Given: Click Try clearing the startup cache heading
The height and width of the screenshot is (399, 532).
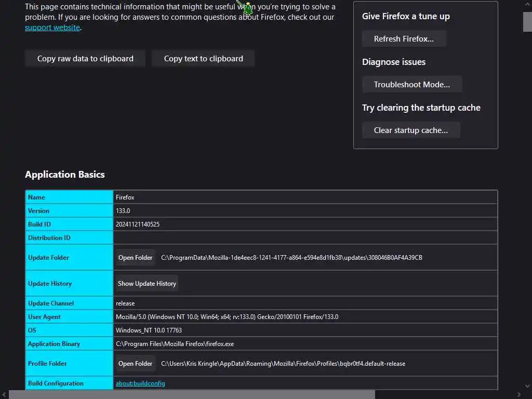Looking at the screenshot, I should pos(421,108).
